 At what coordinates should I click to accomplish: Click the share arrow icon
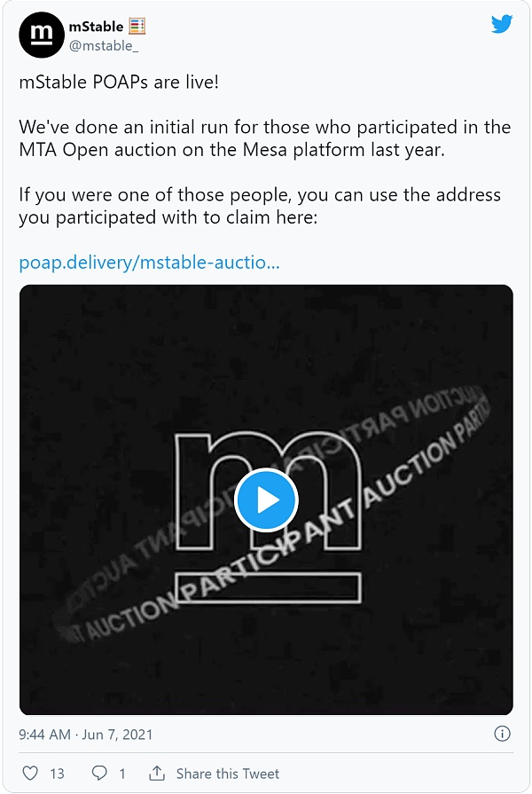(x=157, y=774)
